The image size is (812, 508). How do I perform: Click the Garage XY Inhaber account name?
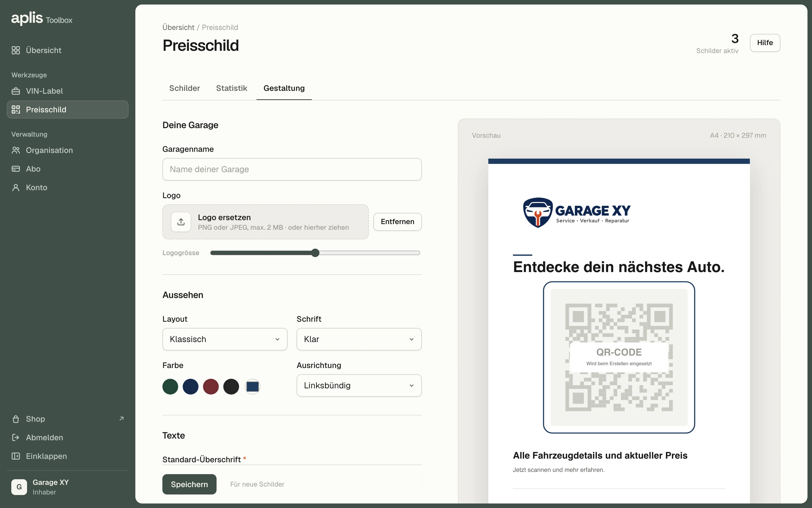(x=51, y=487)
